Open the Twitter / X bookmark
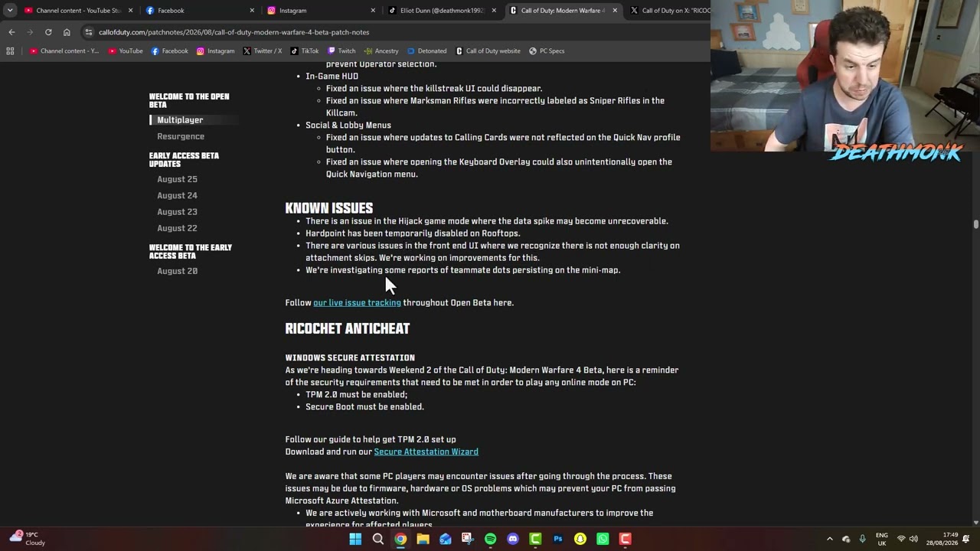The width and height of the screenshot is (980, 551). pyautogui.click(x=263, y=51)
